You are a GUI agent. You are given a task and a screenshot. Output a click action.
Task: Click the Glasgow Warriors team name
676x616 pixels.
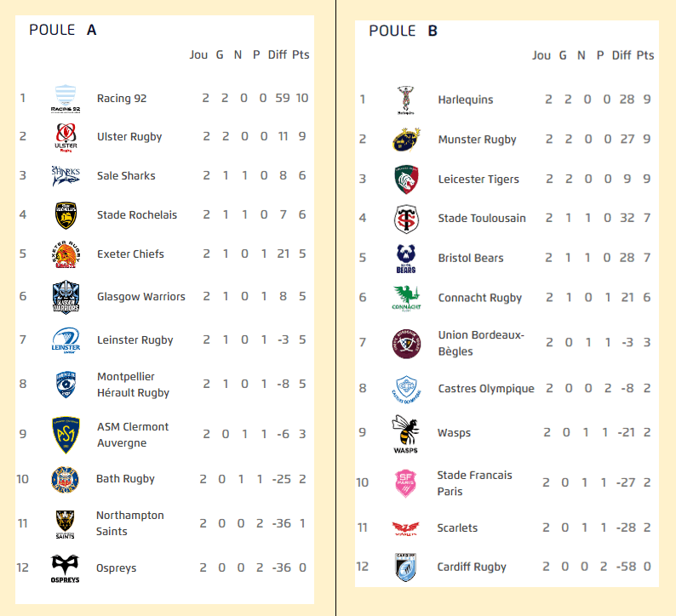pos(140,296)
